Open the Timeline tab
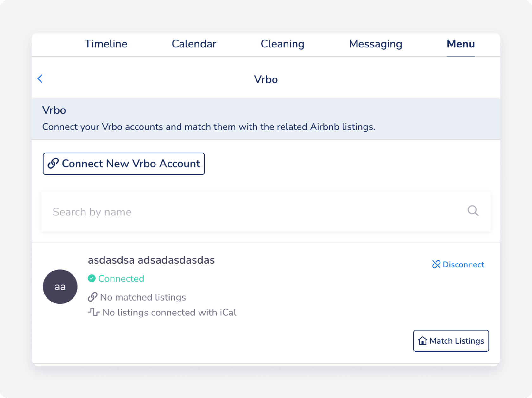The image size is (532, 398). click(x=106, y=44)
